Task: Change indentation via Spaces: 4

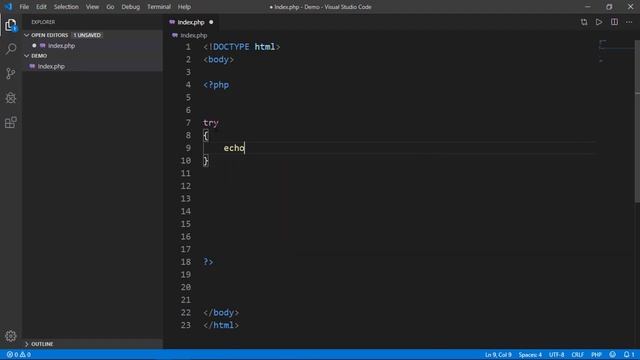Action: (530, 355)
